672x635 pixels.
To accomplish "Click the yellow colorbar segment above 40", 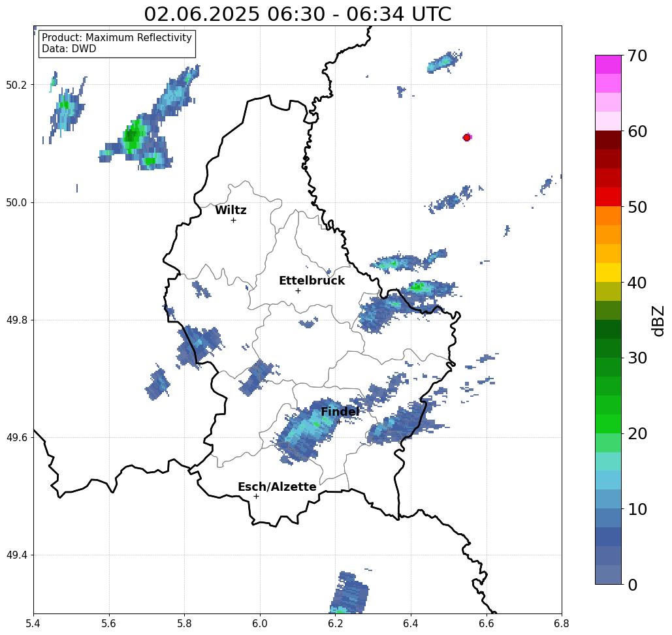I will point(608,272).
